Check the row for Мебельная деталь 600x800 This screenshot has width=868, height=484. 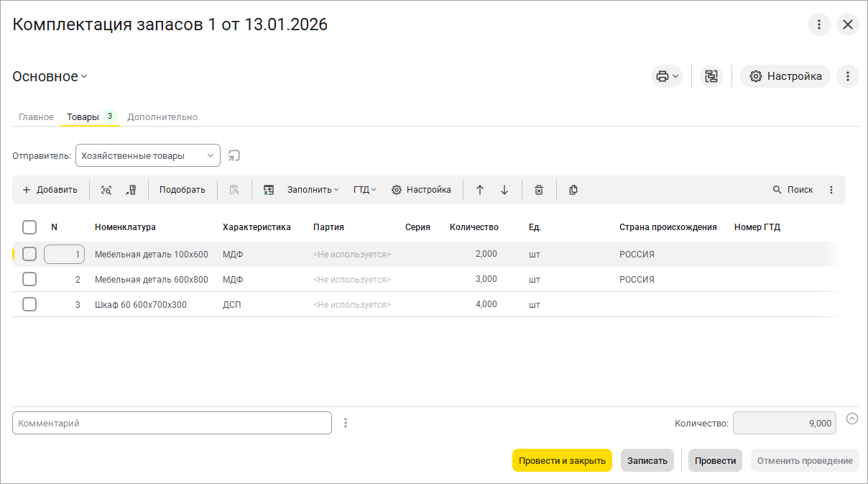tap(29, 279)
